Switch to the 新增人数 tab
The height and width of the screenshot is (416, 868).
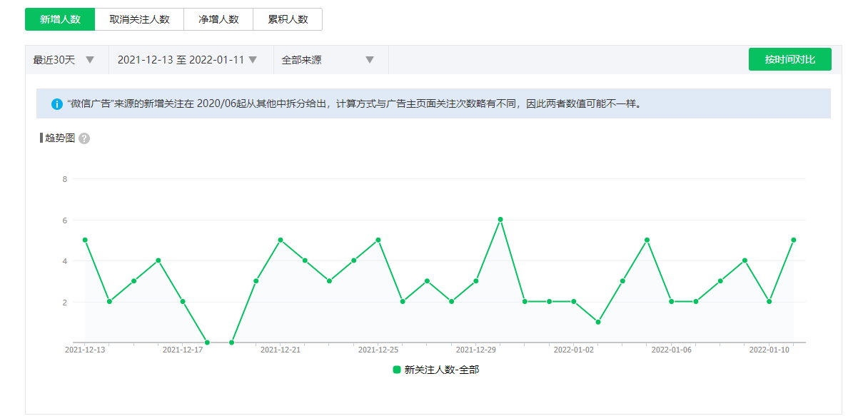pyautogui.click(x=59, y=19)
